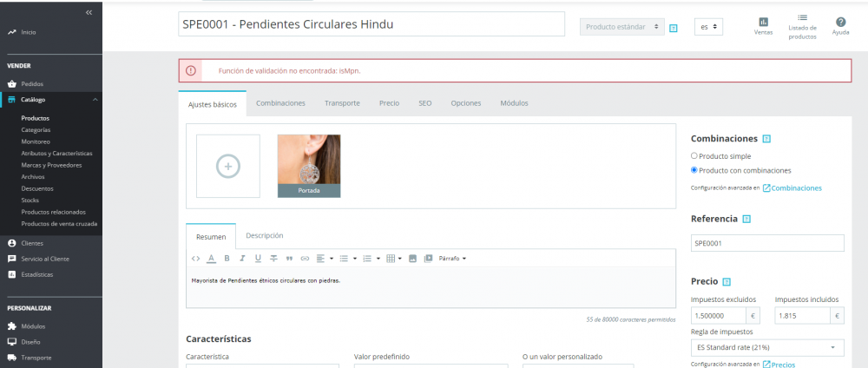Open text color tool in editor
Viewport: 868px width, 368px height.
211,259
